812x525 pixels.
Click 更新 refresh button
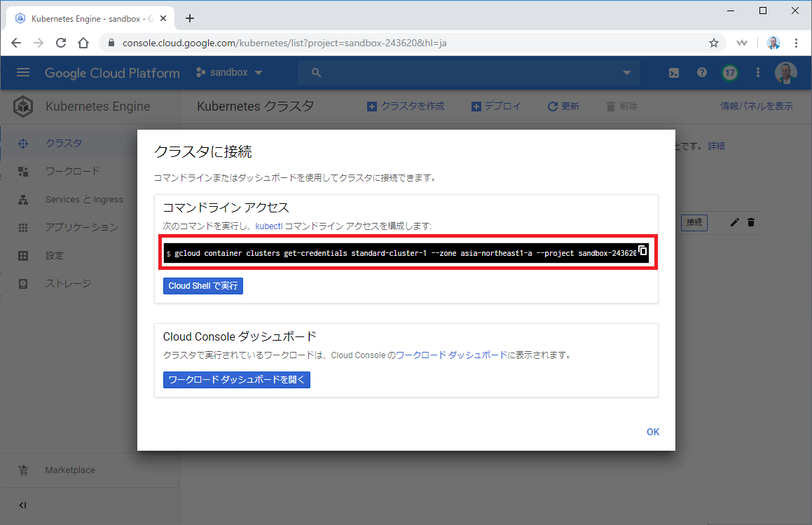coord(563,107)
